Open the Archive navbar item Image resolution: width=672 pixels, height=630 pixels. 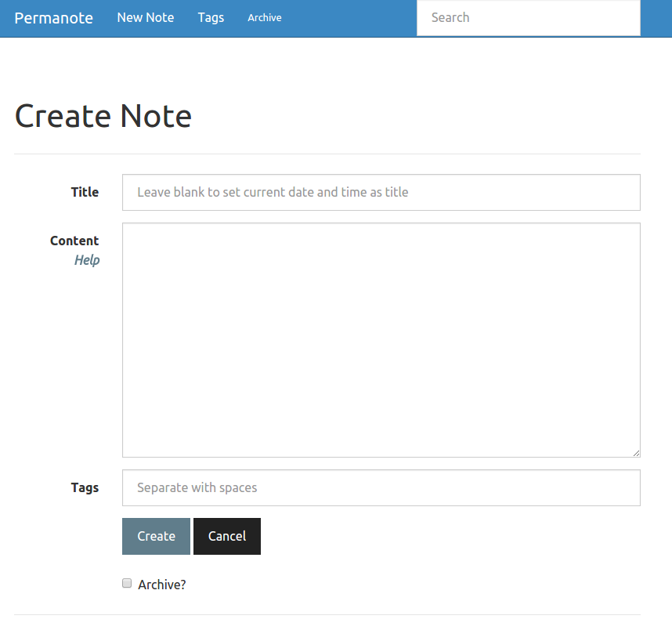(265, 17)
